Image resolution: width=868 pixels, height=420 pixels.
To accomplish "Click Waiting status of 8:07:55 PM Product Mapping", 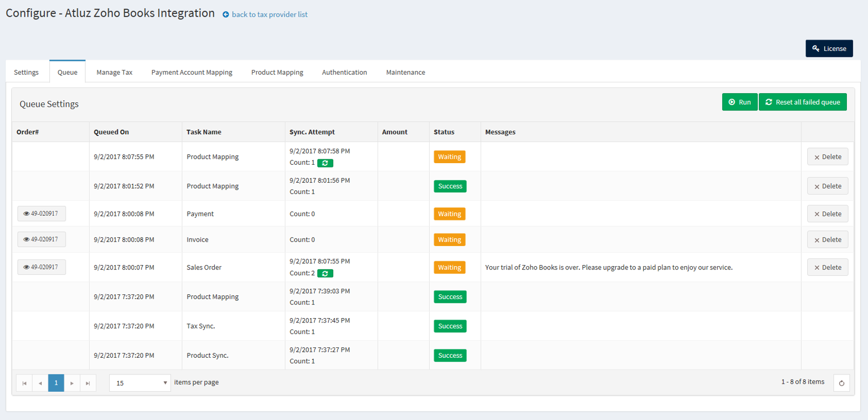I will [x=450, y=157].
